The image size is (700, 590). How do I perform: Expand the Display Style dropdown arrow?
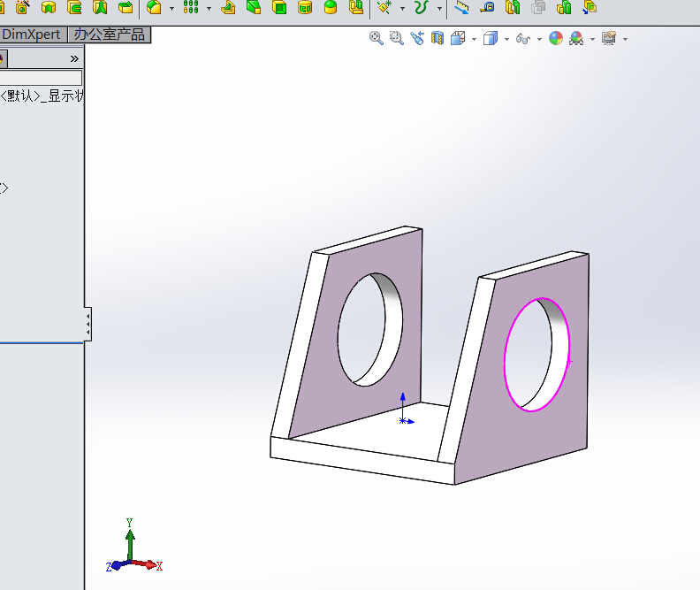[x=506, y=39]
